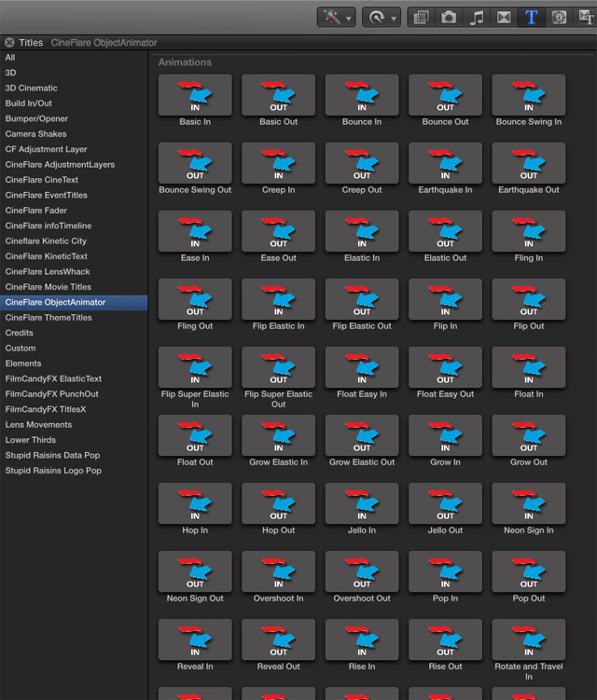
Task: Pick the Hop In preset
Action: (195, 503)
